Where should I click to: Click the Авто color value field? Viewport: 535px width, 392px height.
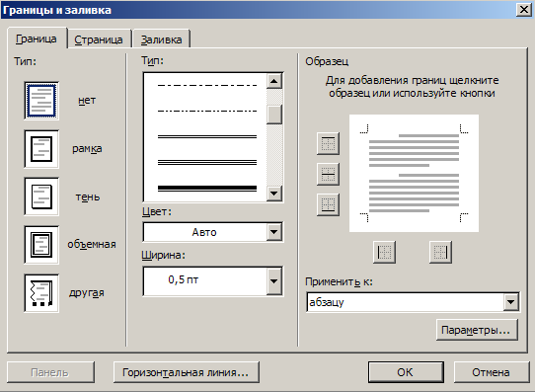pyautogui.click(x=204, y=232)
